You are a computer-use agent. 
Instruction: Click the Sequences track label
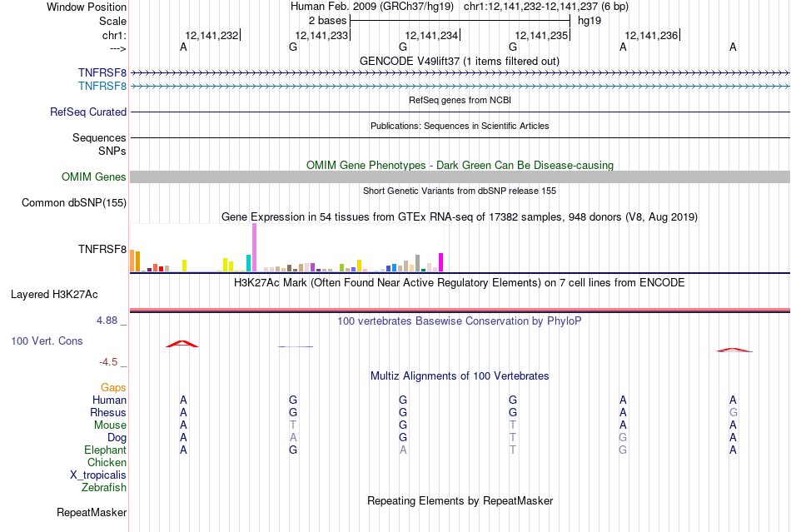click(99, 137)
